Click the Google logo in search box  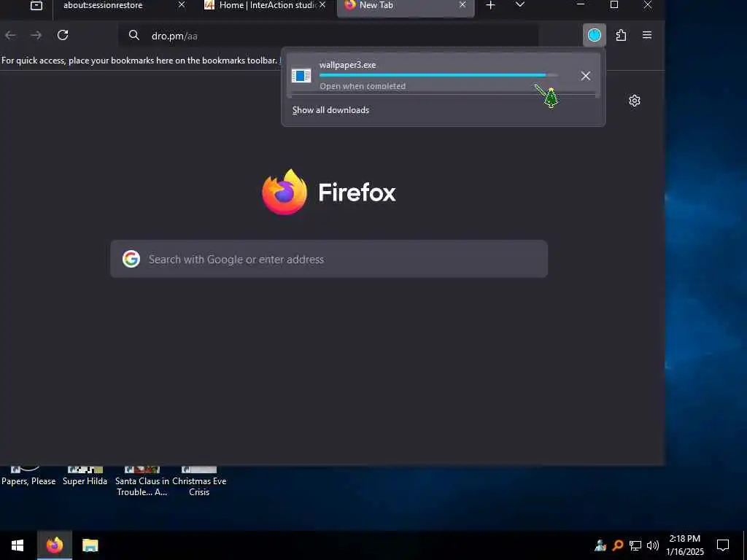tap(131, 259)
